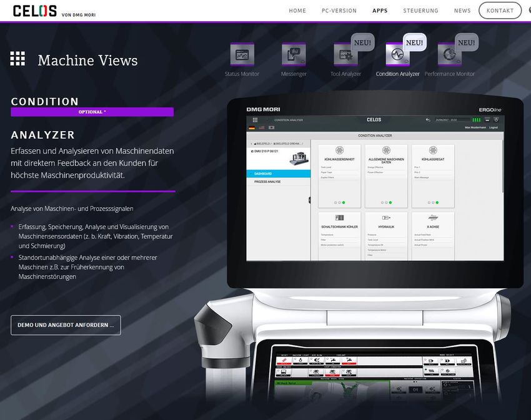Go to the HOME nav item
The height and width of the screenshot is (420, 531).
[297, 11]
